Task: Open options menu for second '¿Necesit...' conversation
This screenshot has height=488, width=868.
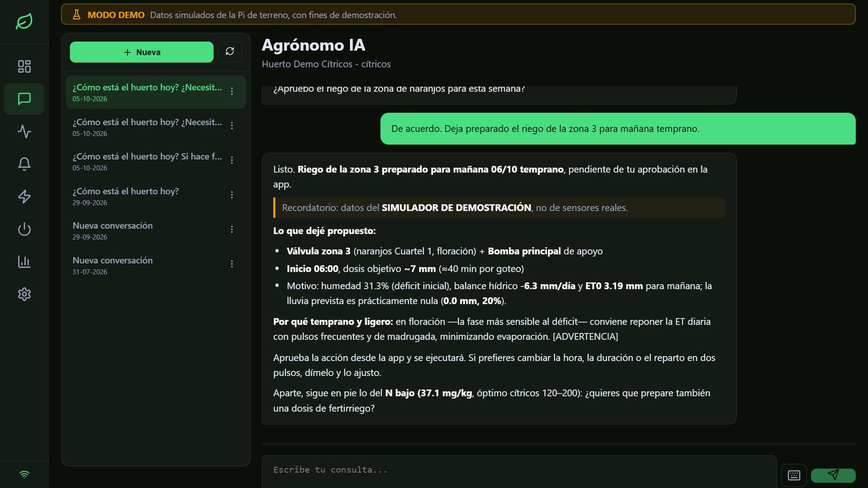Action: (232, 126)
